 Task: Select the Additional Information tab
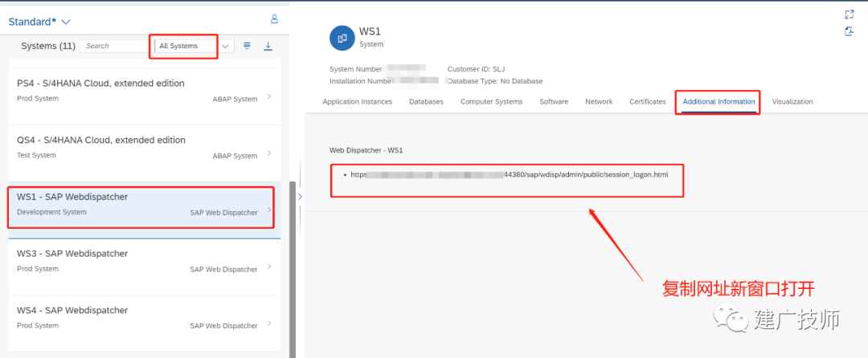(x=719, y=102)
